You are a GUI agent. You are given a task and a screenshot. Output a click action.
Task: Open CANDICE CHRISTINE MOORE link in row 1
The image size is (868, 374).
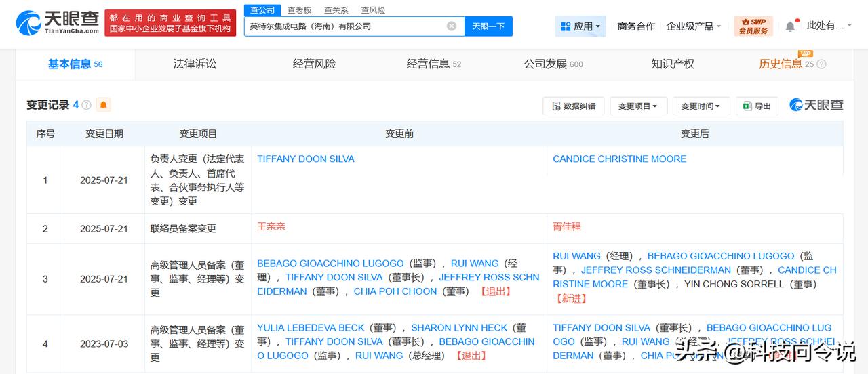619,159
